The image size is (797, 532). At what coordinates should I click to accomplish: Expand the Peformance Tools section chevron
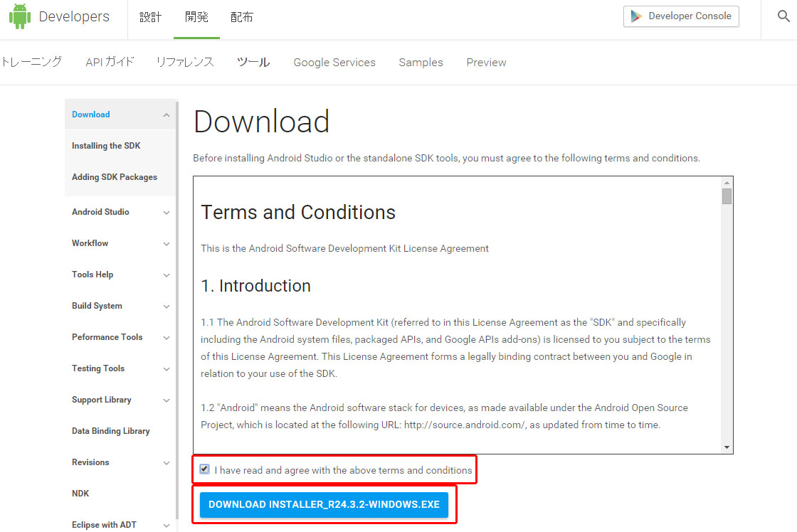pyautogui.click(x=167, y=337)
